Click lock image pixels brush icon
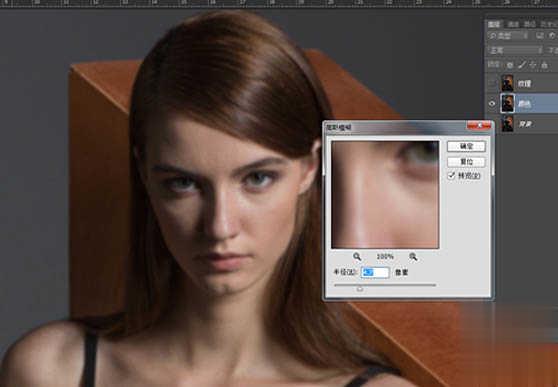 521,65
